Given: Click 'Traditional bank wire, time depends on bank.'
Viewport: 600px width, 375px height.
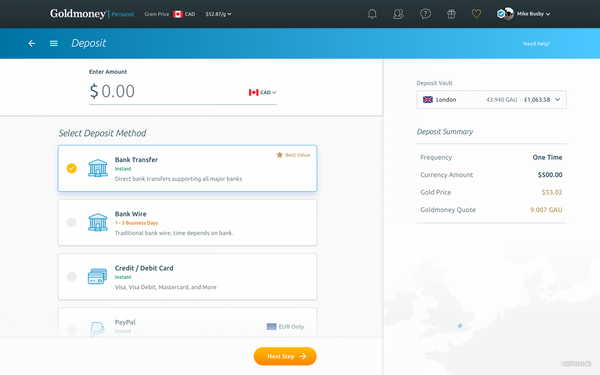Looking at the screenshot, I should (174, 233).
